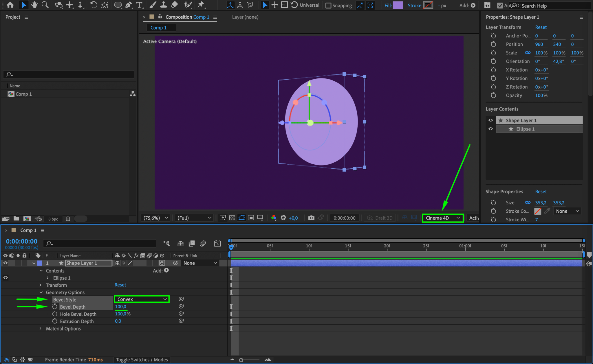This screenshot has height=364, width=593.
Task: Hide Ellipse 1 in Layer Contents
Action: [490, 129]
